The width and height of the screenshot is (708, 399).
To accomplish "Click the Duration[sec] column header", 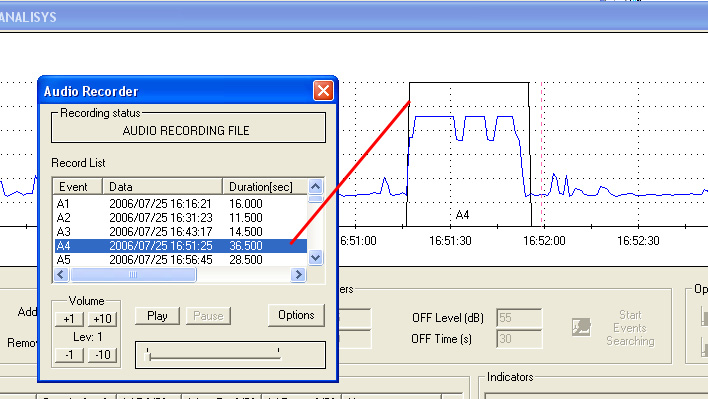I will point(265,186).
